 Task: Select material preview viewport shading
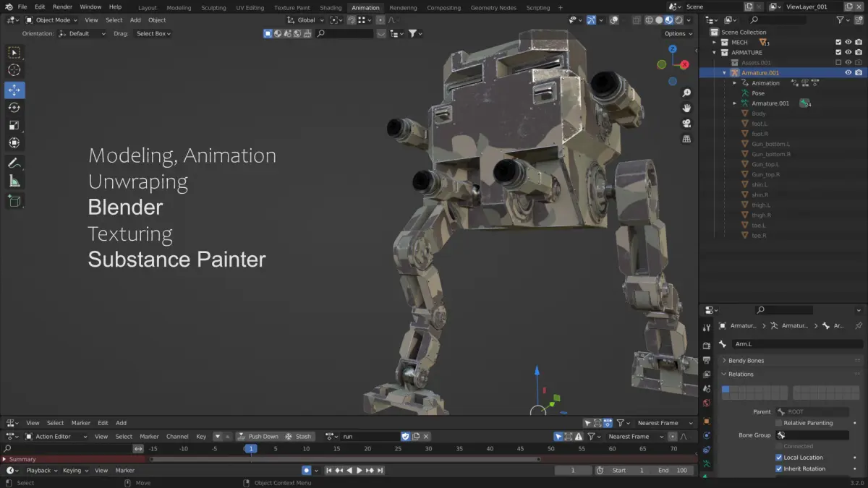(x=669, y=20)
